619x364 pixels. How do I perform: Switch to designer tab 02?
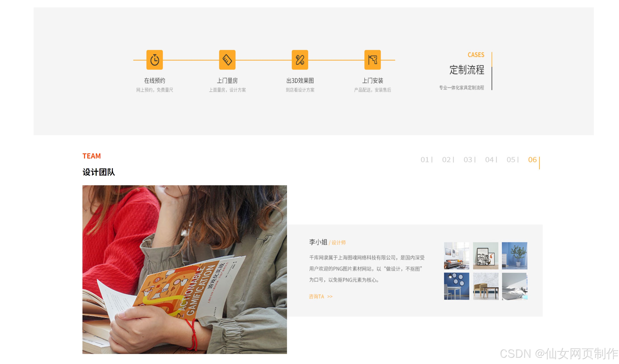coord(447,160)
